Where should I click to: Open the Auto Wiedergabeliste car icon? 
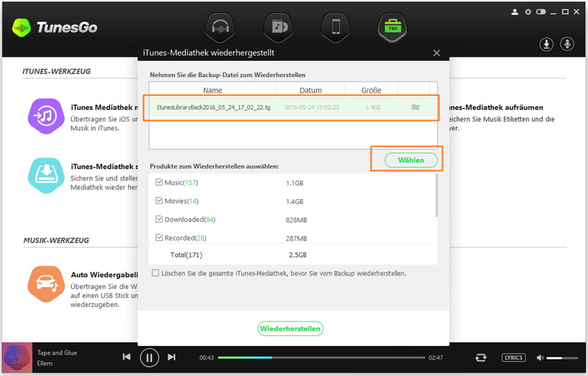click(x=46, y=284)
